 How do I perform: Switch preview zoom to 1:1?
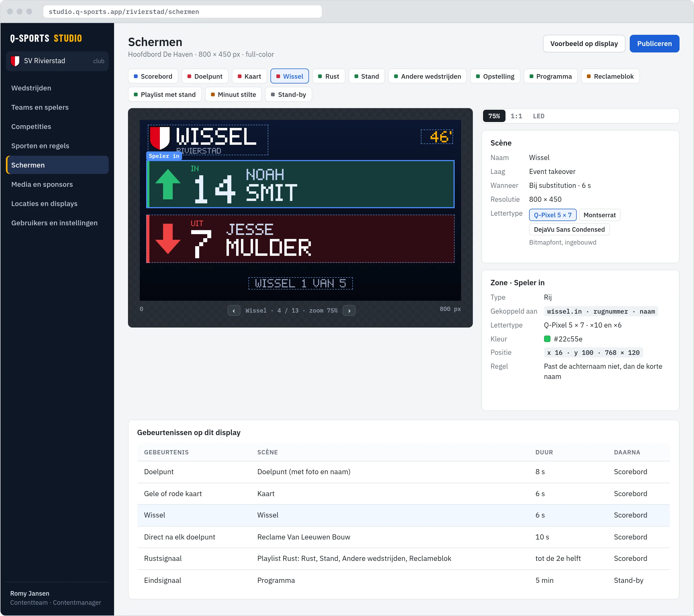pyautogui.click(x=516, y=116)
